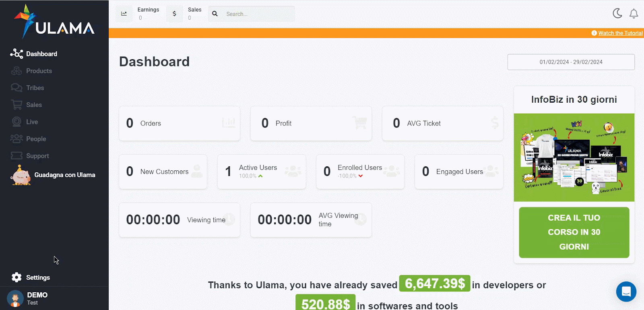
Task: Open the date range picker
Action: tap(571, 62)
